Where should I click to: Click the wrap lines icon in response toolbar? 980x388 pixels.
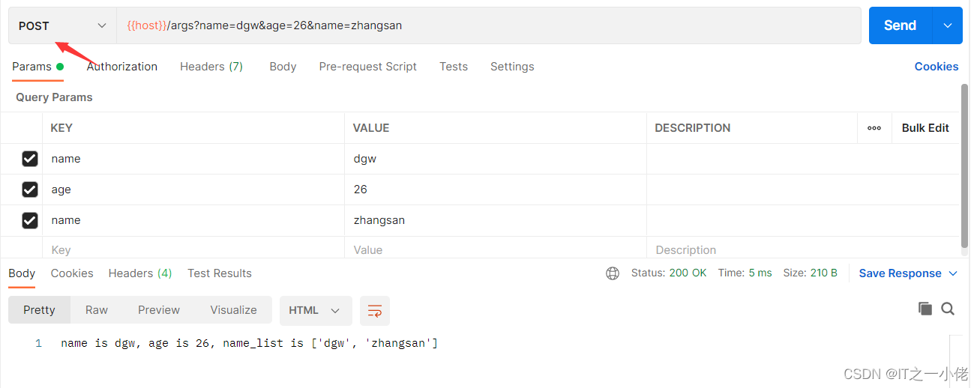[375, 310]
